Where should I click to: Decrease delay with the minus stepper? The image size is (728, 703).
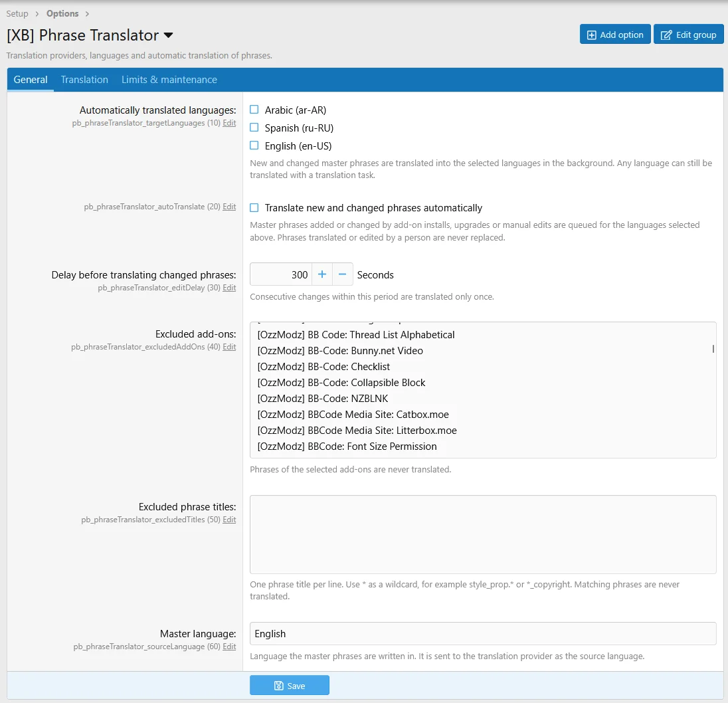[x=343, y=274]
